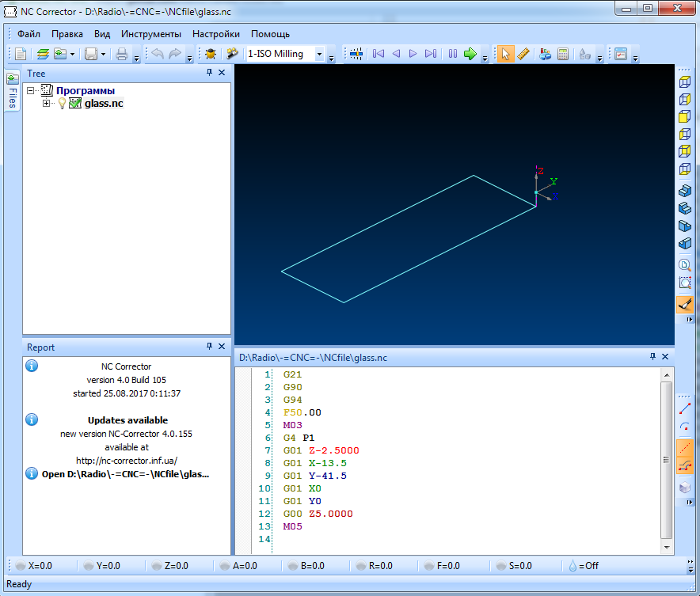
Task: Open the Настройки menu
Action: [x=216, y=34]
